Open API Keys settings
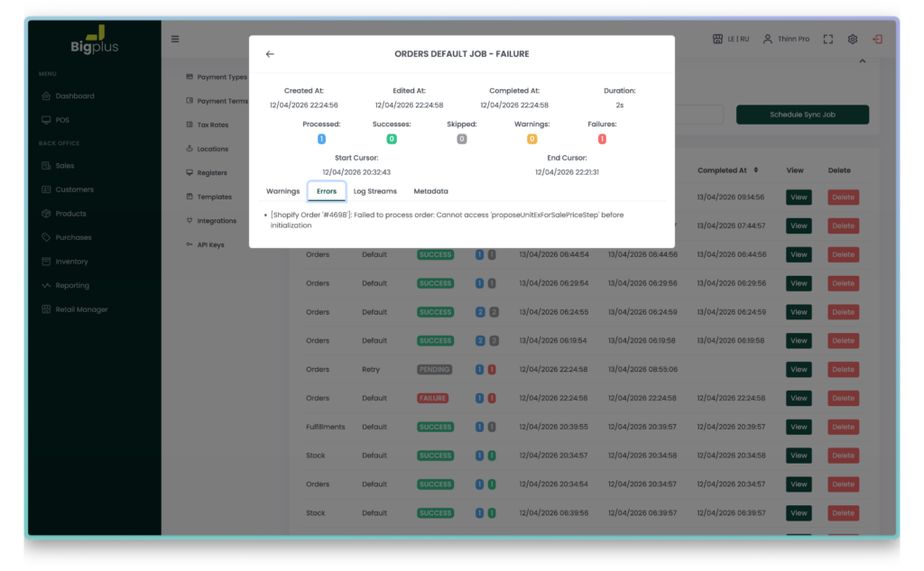This screenshot has width=924, height=571. pyautogui.click(x=205, y=245)
